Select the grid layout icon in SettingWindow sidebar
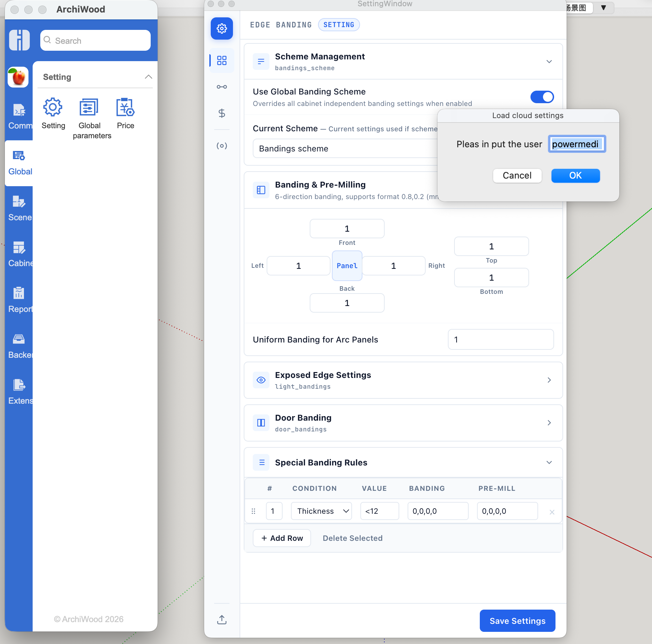Viewport: 652px width, 644px height. point(222,60)
